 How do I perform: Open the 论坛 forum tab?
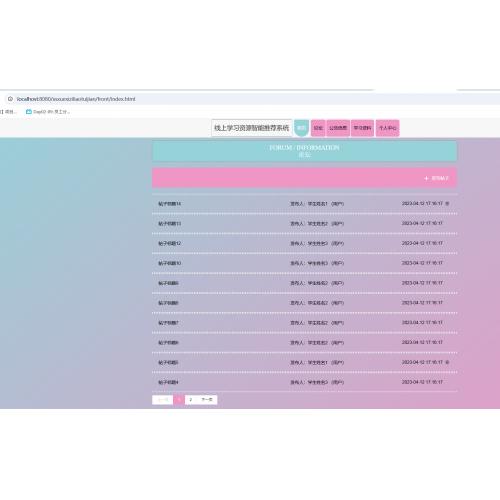(x=318, y=128)
